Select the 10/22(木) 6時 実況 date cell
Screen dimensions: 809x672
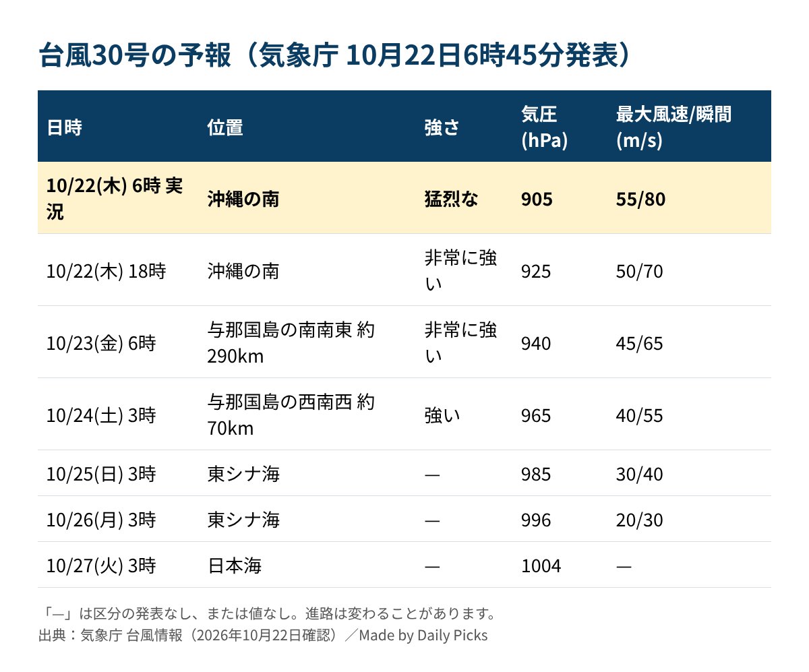click(x=115, y=198)
